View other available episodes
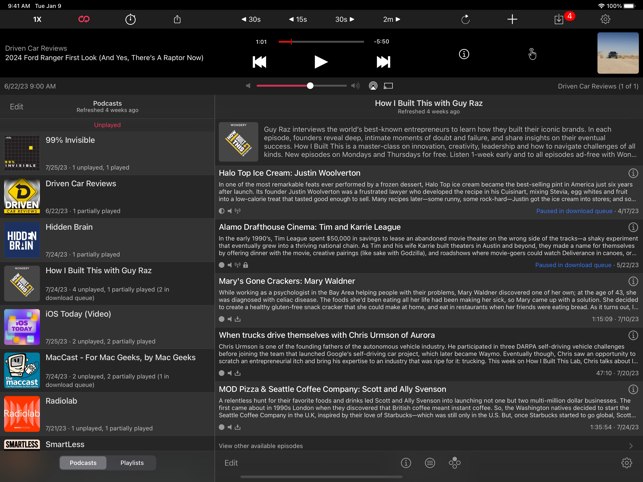The height and width of the screenshot is (482, 643). coord(429,446)
